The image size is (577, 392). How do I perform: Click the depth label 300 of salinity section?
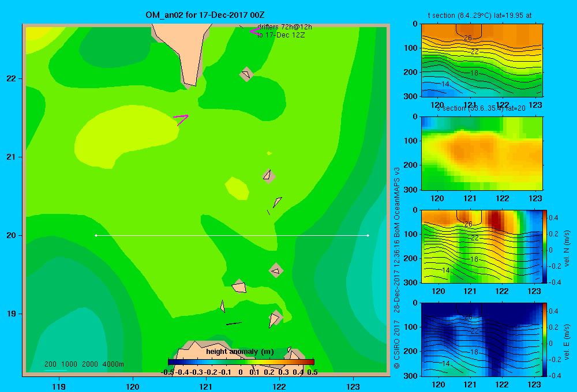pyautogui.click(x=411, y=190)
